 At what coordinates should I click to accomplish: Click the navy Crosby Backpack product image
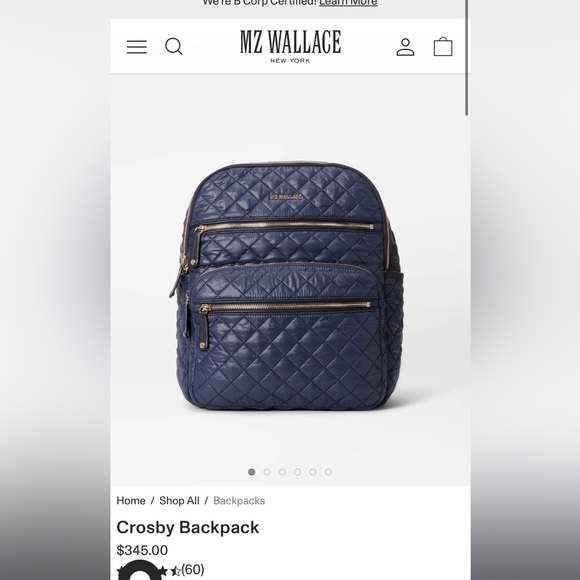pos(287,285)
